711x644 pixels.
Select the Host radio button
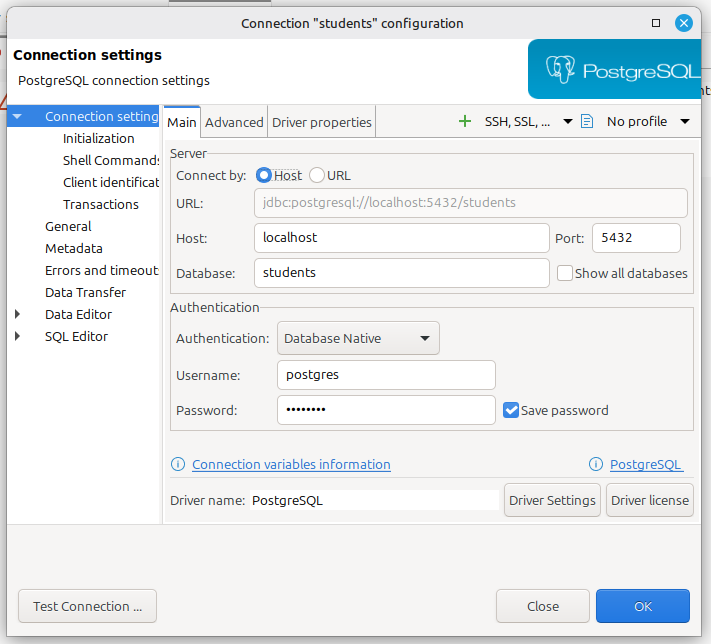pyautogui.click(x=264, y=175)
